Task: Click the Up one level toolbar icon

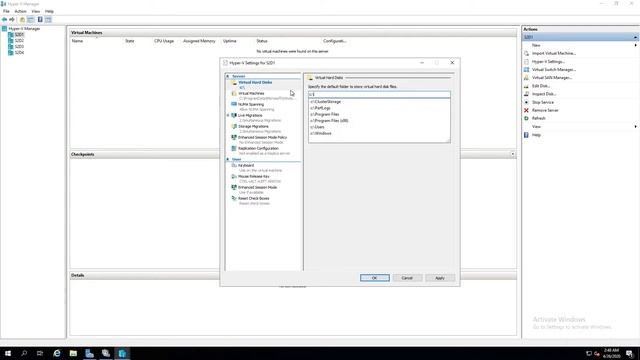Action: click(x=22, y=20)
